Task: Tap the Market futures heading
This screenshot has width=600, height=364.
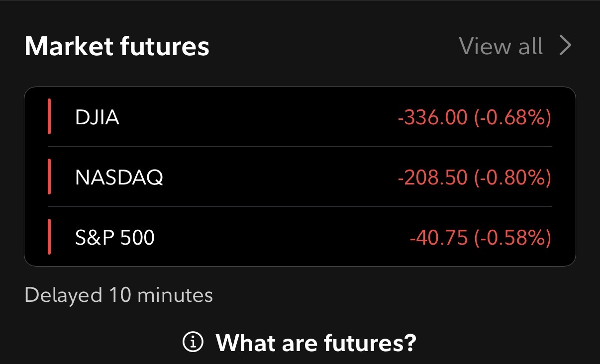Action: 117,46
